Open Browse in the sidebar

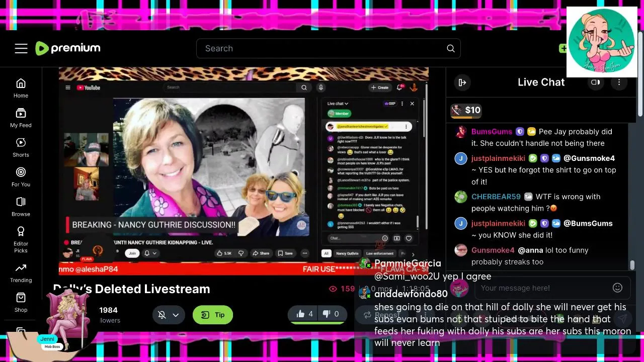point(21,207)
